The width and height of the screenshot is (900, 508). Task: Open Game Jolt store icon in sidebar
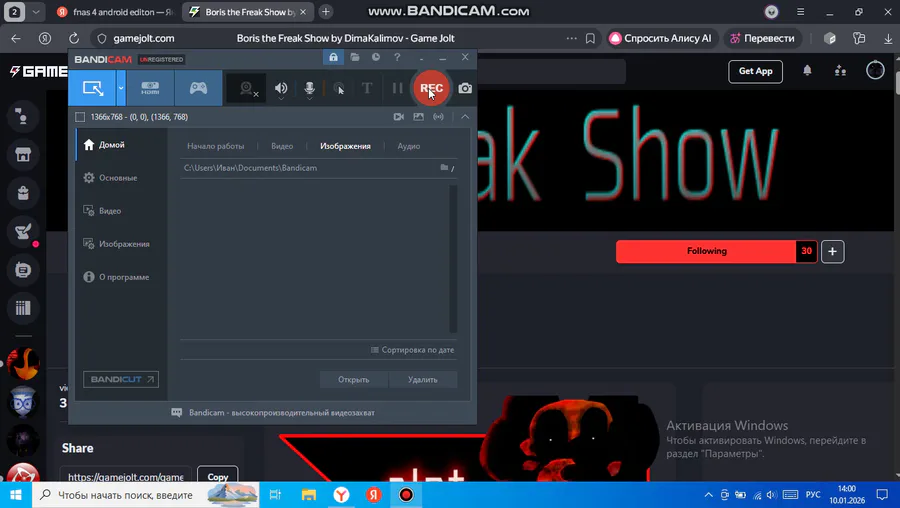[23, 155]
